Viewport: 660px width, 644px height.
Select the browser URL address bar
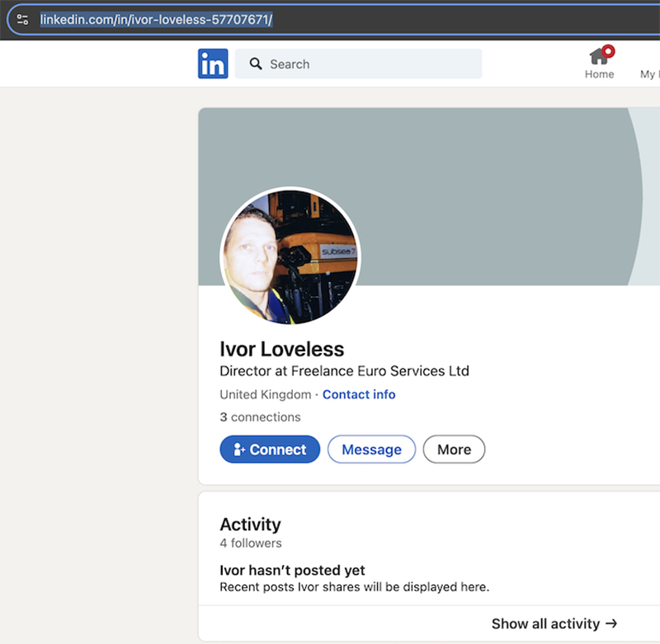click(330, 19)
